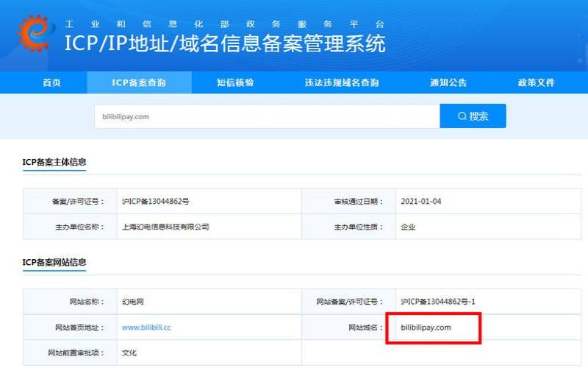Open the 违法违规域名查询 tab
This screenshot has width=588, height=368.
(x=342, y=82)
